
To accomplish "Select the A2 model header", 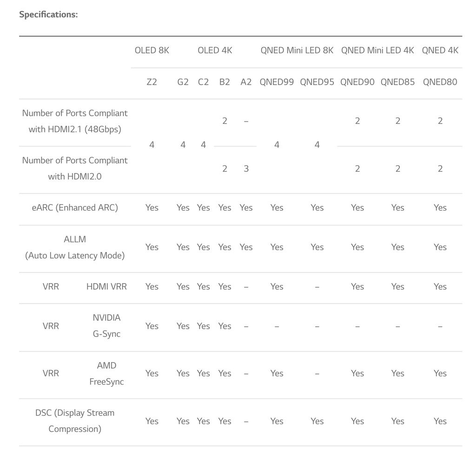I will point(246,82).
